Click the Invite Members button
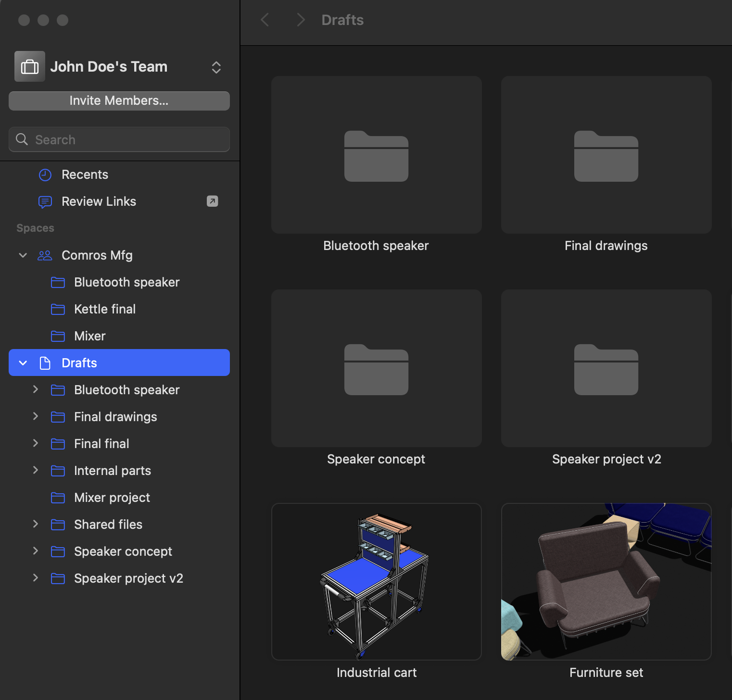Screen dimensions: 732x700 pos(119,100)
